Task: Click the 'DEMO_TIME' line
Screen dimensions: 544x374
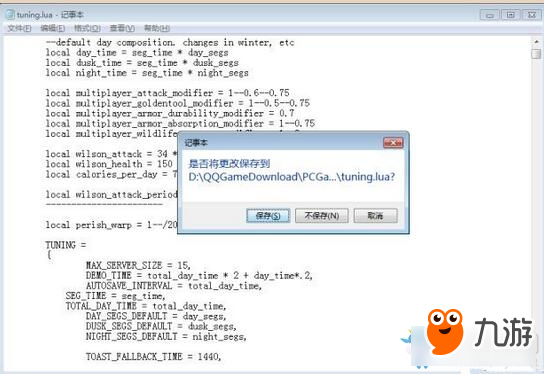Action: [x=199, y=275]
